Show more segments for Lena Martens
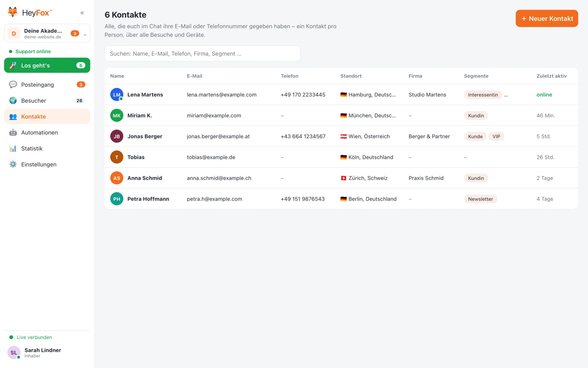This screenshot has height=368, width=588. (x=506, y=95)
